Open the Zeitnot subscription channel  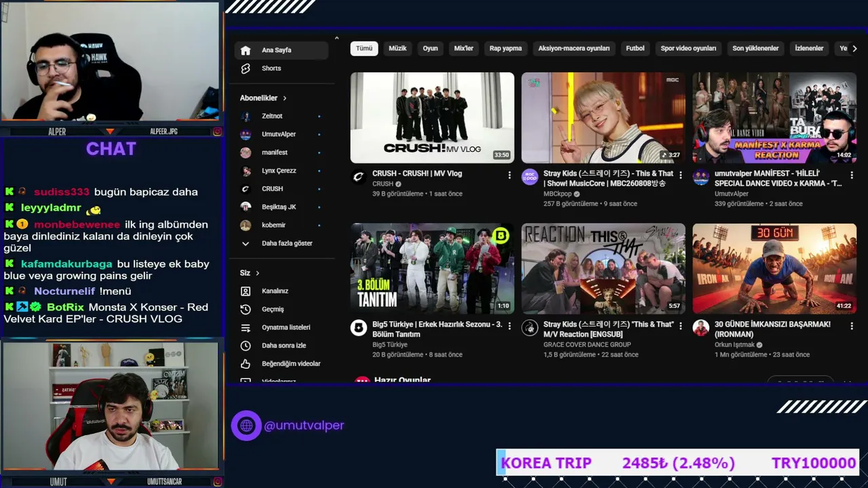tap(281, 116)
